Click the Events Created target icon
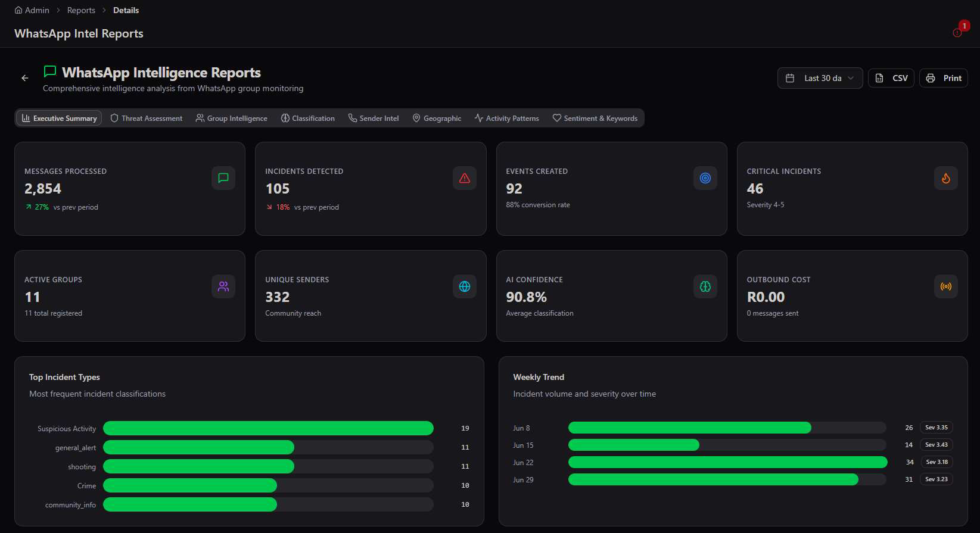The height and width of the screenshot is (533, 980). [705, 178]
